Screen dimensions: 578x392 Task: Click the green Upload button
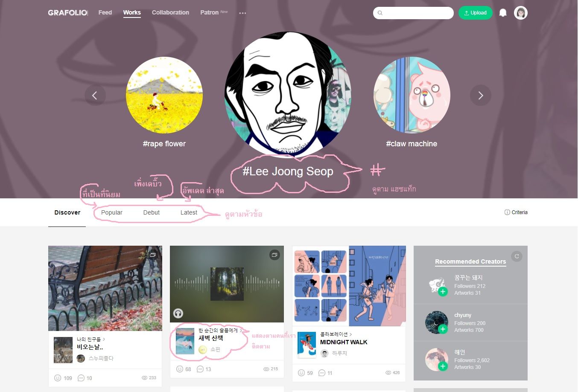(x=475, y=13)
